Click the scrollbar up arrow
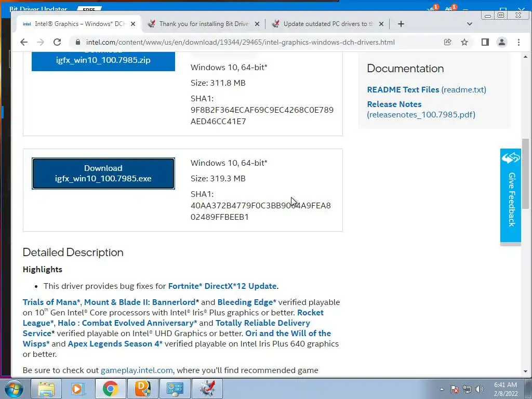The image size is (532, 399). click(x=526, y=57)
